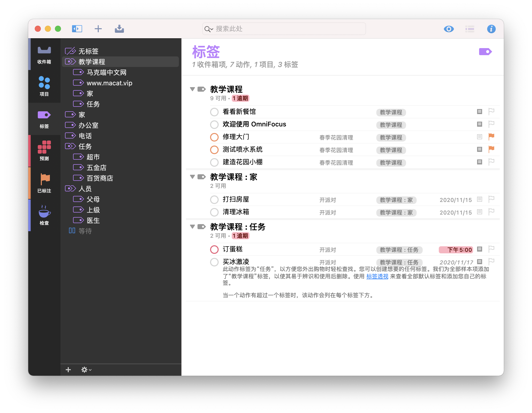This screenshot has height=413, width=532.
Task: Click the purple tag icon beside 标签 title
Action: coord(485,52)
